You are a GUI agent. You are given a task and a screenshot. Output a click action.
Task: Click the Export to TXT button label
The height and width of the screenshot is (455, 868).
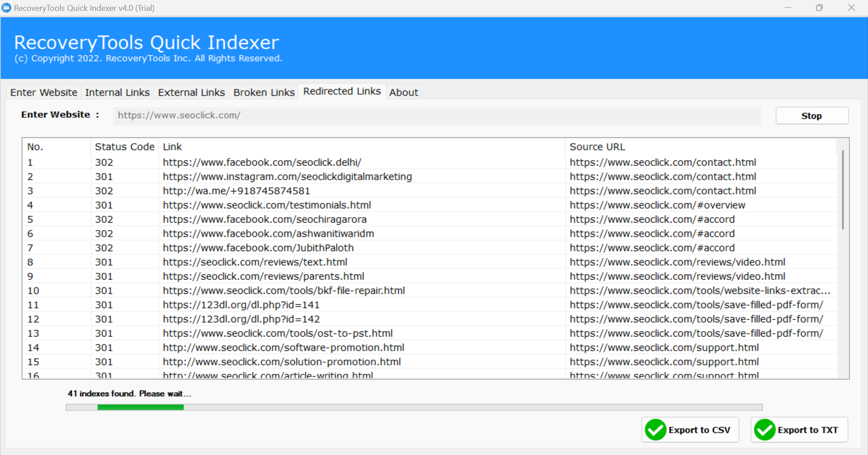[808, 430]
